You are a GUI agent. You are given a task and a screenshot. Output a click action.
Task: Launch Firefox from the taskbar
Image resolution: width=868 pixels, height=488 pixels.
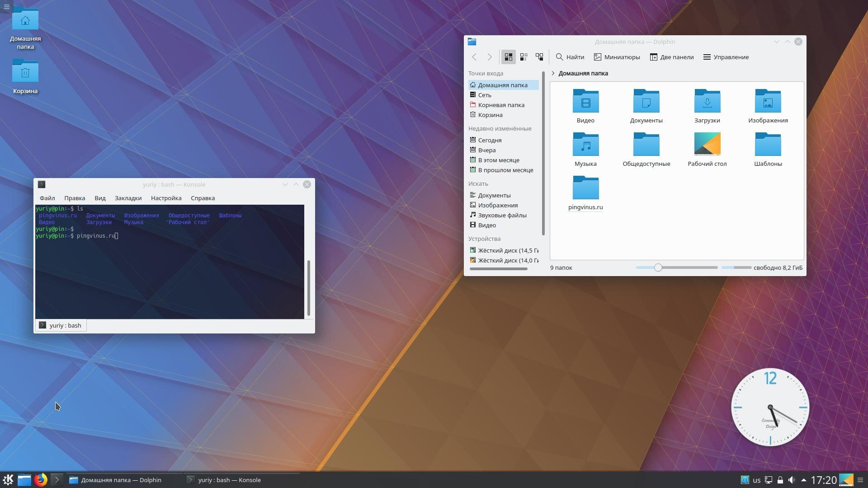tap(41, 479)
